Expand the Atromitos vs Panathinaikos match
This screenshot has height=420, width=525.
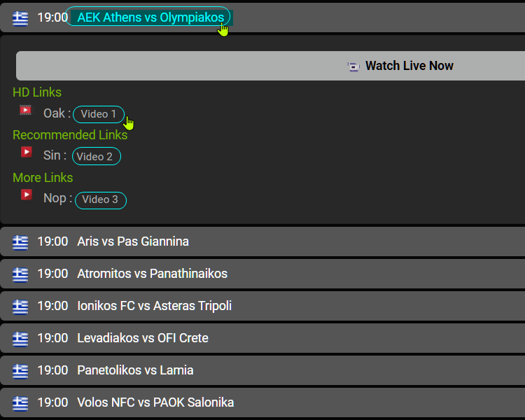pyautogui.click(x=262, y=274)
